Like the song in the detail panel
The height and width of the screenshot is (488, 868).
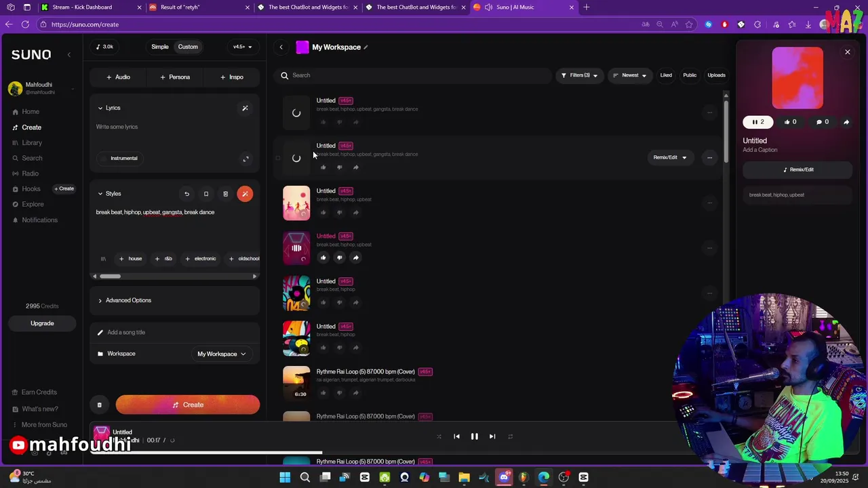(790, 123)
